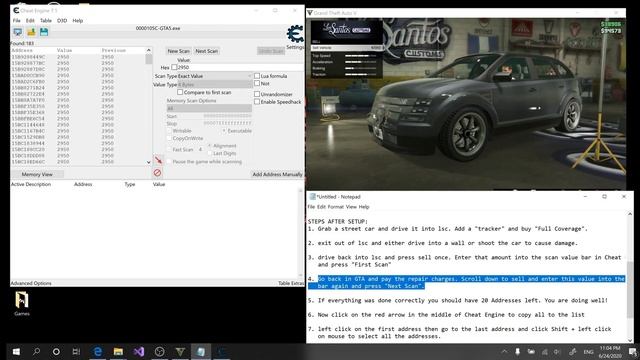Toggle the CopyOnWrite checkbox
This screenshot has height=360, width=640.
coord(169,138)
